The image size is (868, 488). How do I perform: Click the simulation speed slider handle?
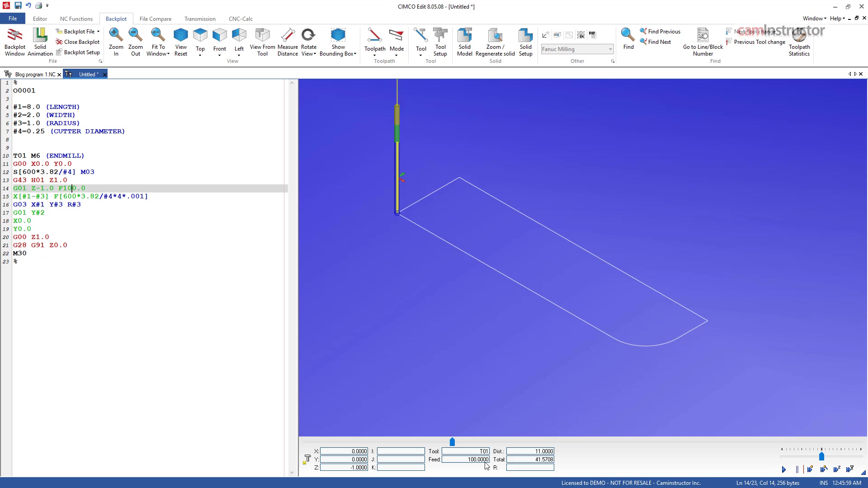coord(821,457)
